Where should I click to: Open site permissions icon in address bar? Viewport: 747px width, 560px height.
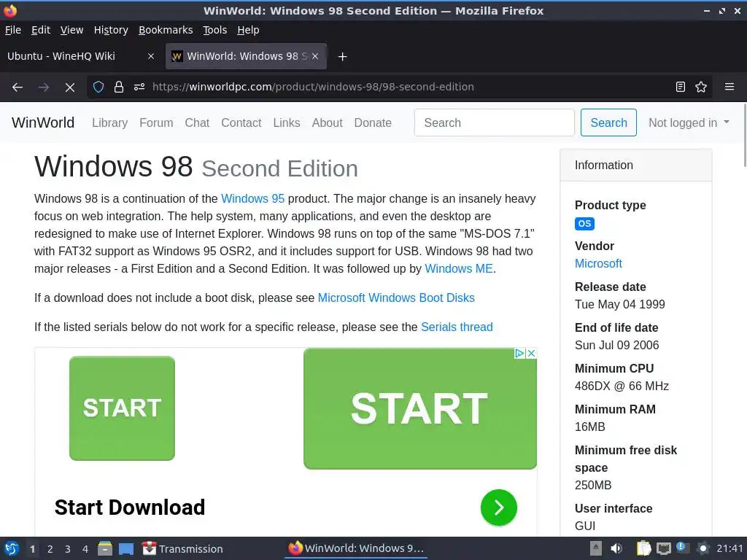[x=139, y=87]
